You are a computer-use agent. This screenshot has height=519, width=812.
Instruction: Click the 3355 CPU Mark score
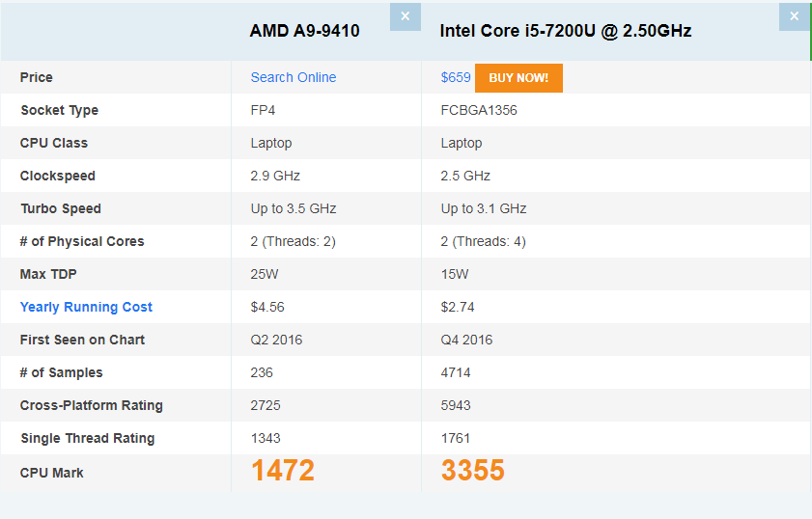473,471
